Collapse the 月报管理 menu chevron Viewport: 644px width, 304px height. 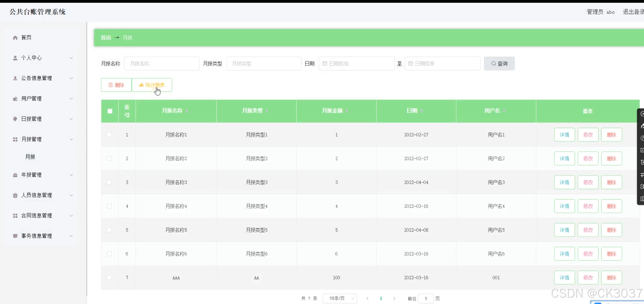[x=71, y=139]
